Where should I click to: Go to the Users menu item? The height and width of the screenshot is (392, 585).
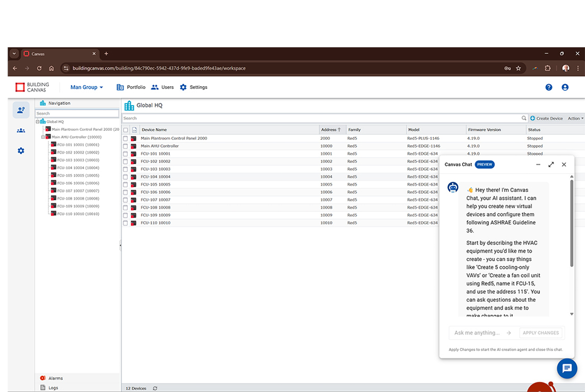click(162, 87)
